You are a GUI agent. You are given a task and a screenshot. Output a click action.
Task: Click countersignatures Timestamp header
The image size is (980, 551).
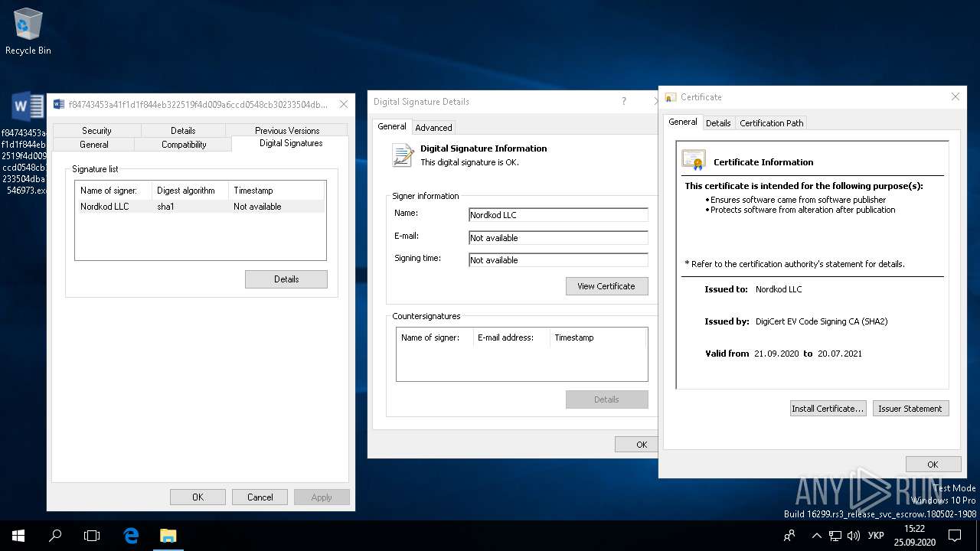point(598,337)
